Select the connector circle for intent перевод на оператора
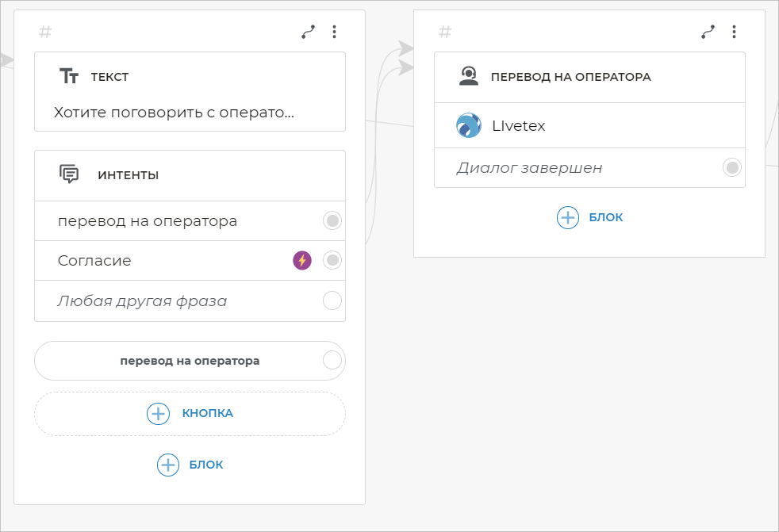Image resolution: width=779 pixels, height=532 pixels. tap(332, 220)
